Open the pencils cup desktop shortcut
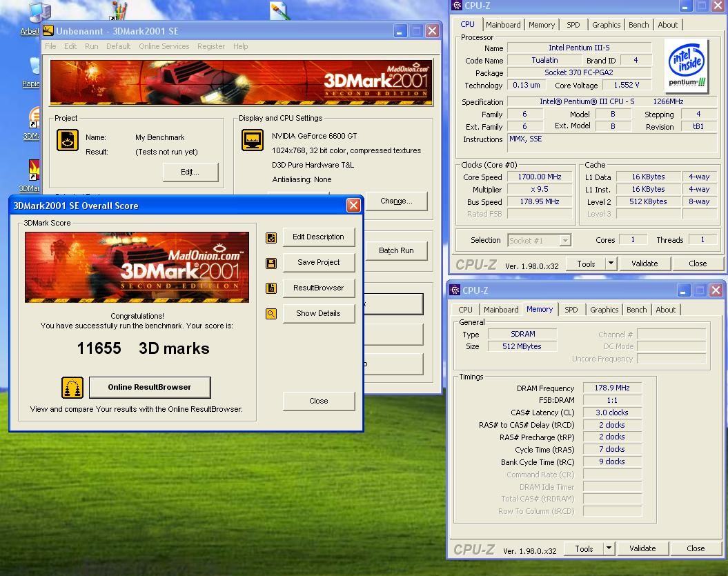 coord(119,10)
